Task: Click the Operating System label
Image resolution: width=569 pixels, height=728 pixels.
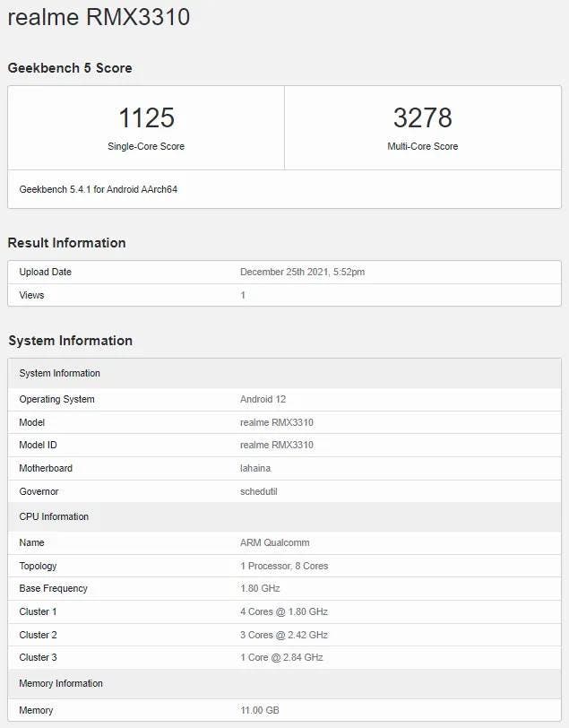Action: pyautogui.click(x=56, y=399)
